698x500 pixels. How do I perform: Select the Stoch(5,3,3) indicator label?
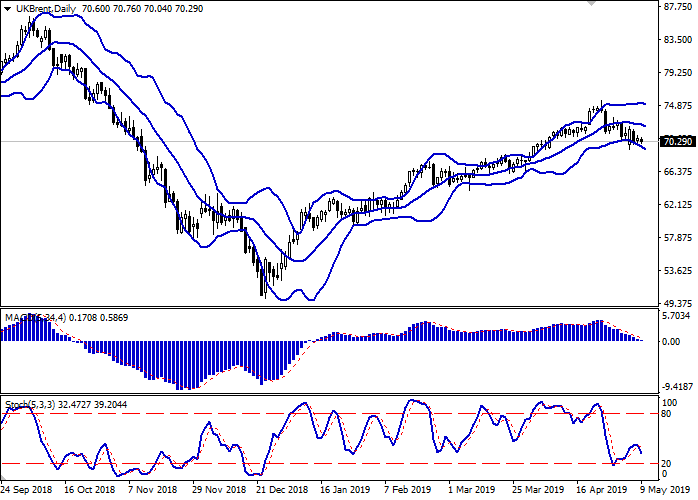coord(32,404)
